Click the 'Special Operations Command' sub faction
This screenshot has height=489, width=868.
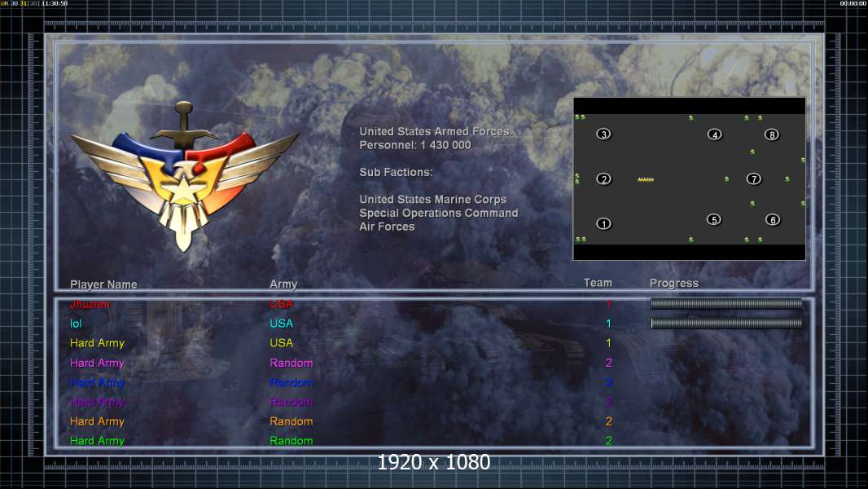(x=438, y=213)
